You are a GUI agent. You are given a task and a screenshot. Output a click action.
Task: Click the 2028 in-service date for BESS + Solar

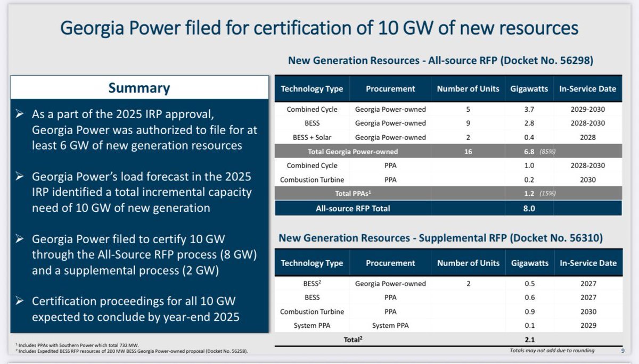587,137
